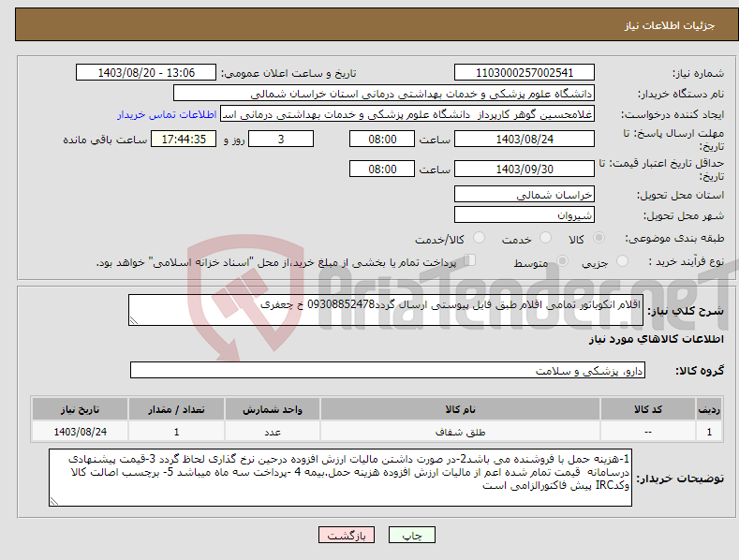Toggle the اسناد خزانه اسلامی payment checkbox
The width and height of the screenshot is (739, 560).
tap(469, 260)
